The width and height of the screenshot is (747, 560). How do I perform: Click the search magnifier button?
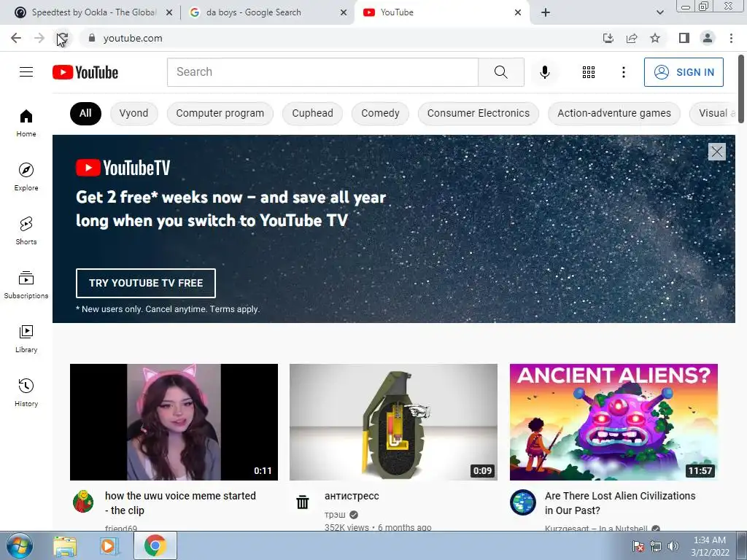pos(500,72)
